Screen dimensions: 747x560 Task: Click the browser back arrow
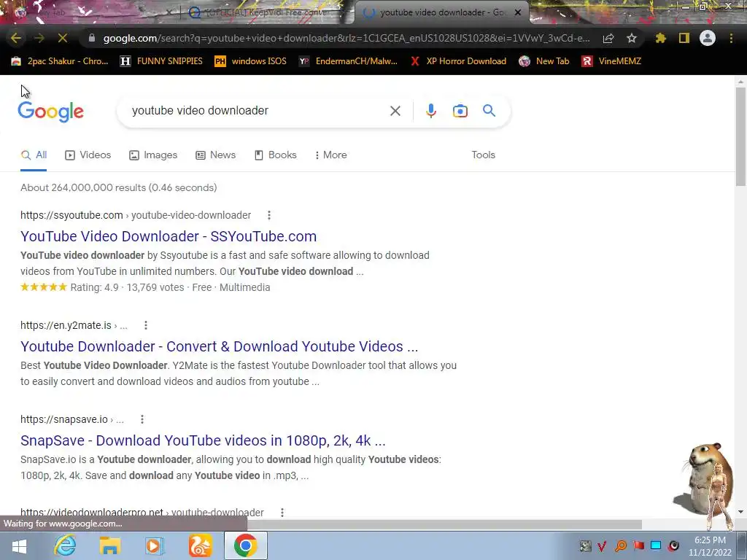click(x=16, y=38)
